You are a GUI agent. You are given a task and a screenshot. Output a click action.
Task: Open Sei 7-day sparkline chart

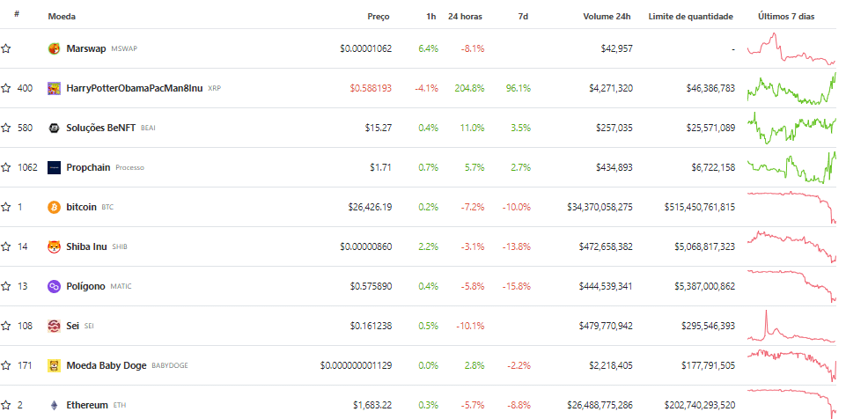point(791,326)
